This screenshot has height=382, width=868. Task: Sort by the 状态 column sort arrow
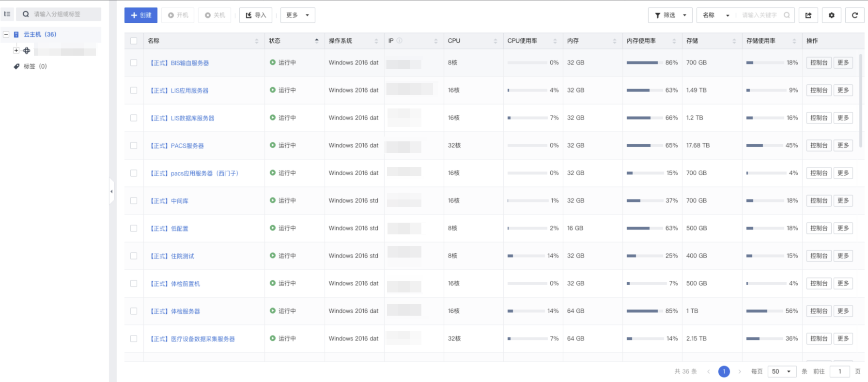(x=317, y=41)
